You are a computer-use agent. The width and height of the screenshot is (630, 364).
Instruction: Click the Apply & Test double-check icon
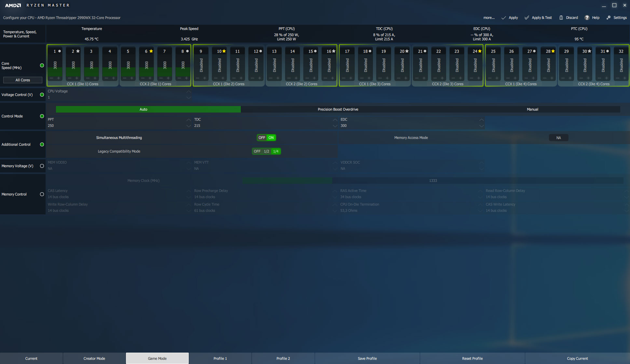coord(527,18)
